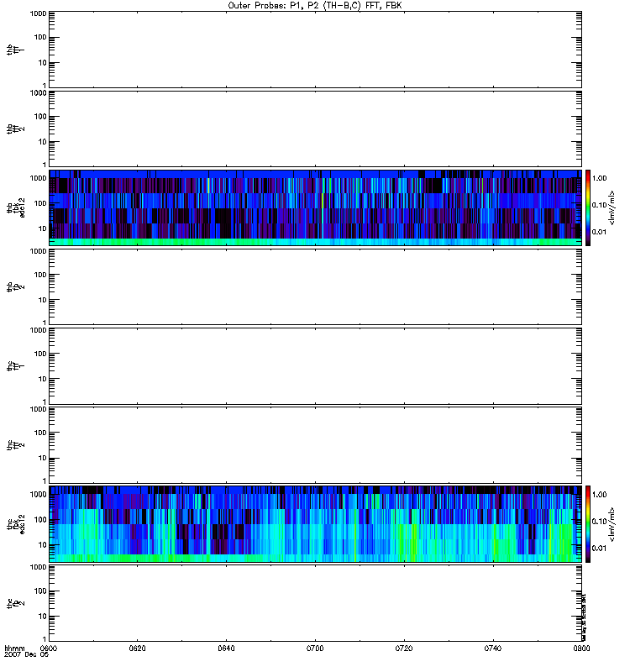Screen dimensions: 630x672
Task: Click the empty thc fff 1 plot panel
Action: [x=316, y=366]
